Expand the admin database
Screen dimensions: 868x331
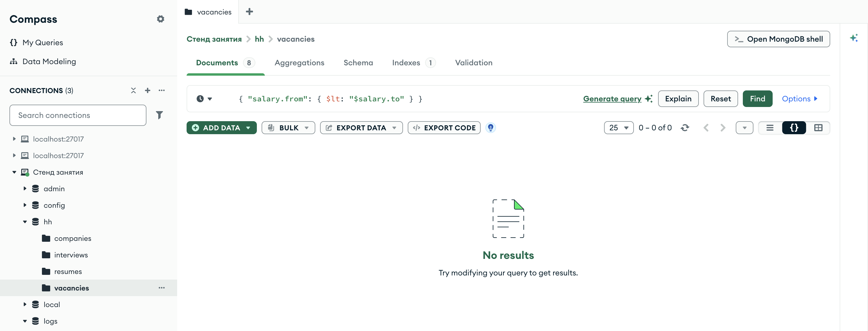[x=25, y=189]
